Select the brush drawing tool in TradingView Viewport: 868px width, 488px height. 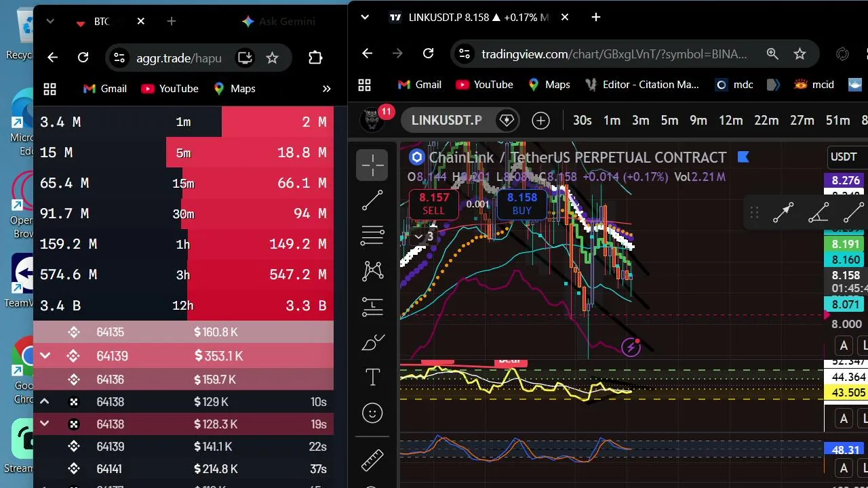[x=372, y=342]
